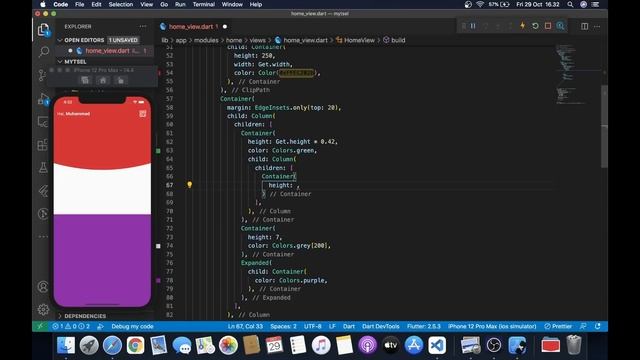Open Visual Studio Code from dock
The image size is (640, 360).
[437, 345]
